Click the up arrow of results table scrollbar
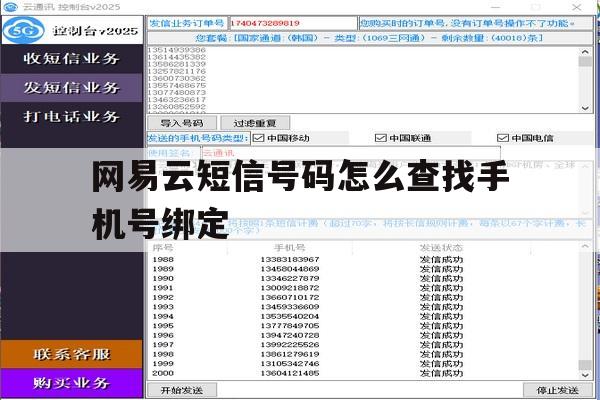This screenshot has width=600, height=400. [585, 246]
